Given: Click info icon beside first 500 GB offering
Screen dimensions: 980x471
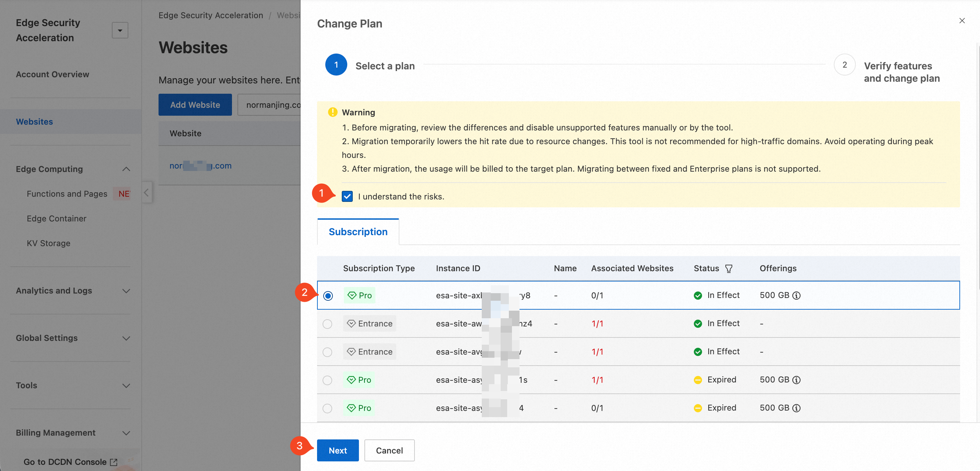Looking at the screenshot, I should 796,296.
